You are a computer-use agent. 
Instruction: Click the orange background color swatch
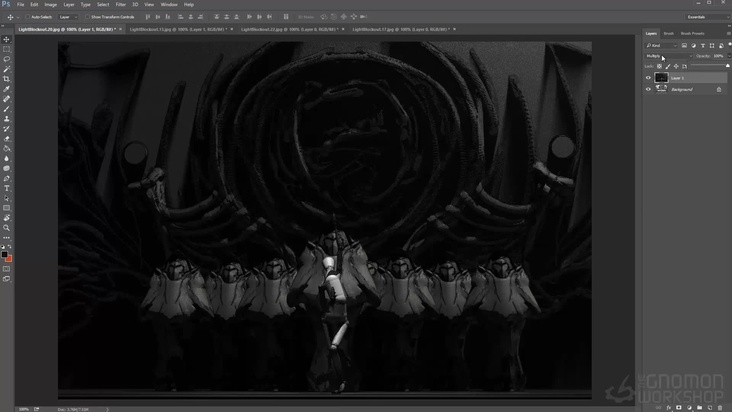click(x=9, y=259)
